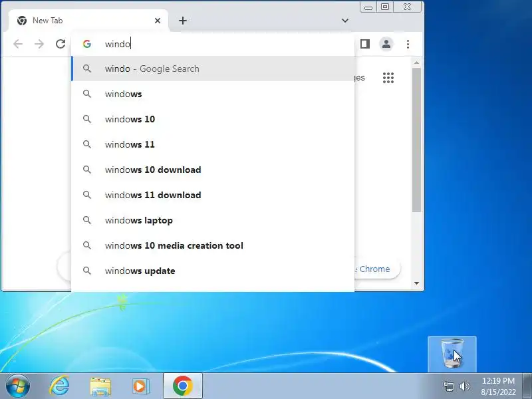Launch Internet Explorer from taskbar
The width and height of the screenshot is (532, 399).
pos(59,386)
